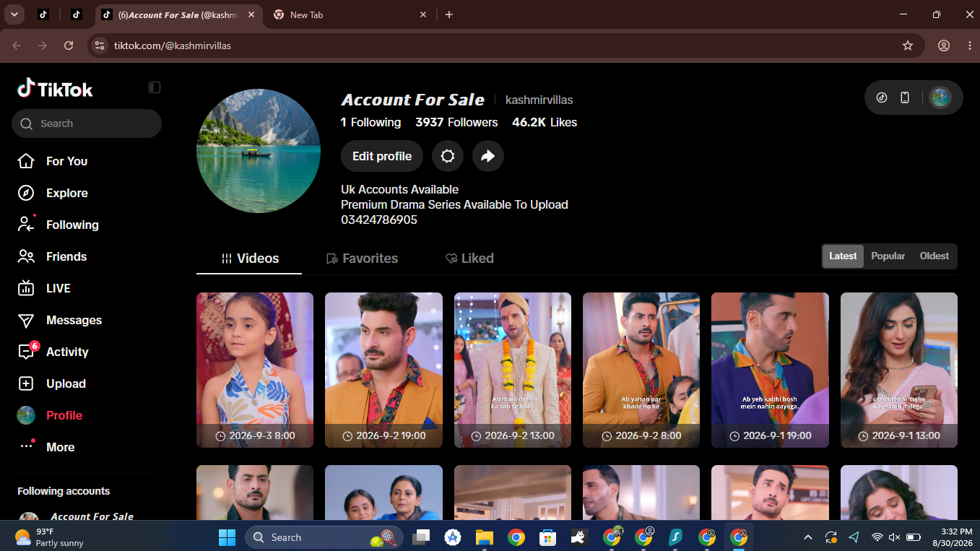Image resolution: width=980 pixels, height=551 pixels.
Task: Go to the Explore page
Action: tap(53, 193)
